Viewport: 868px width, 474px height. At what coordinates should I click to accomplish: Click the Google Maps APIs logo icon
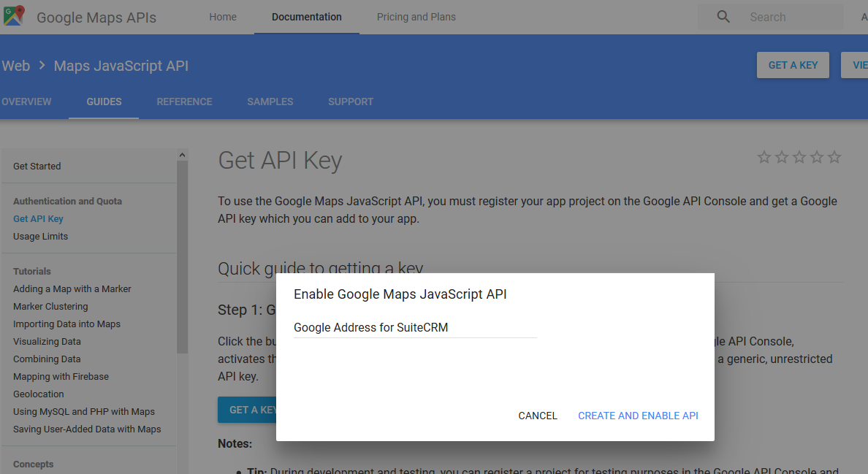(x=14, y=15)
